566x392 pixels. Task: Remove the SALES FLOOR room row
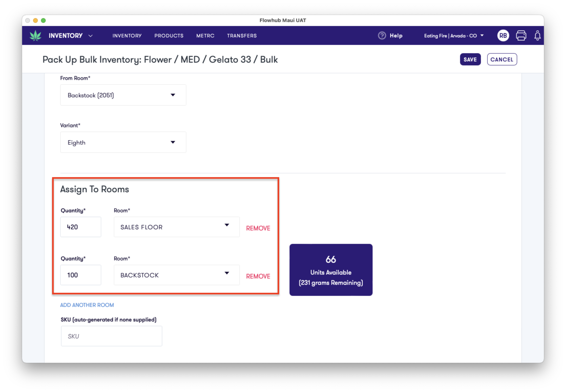click(258, 228)
